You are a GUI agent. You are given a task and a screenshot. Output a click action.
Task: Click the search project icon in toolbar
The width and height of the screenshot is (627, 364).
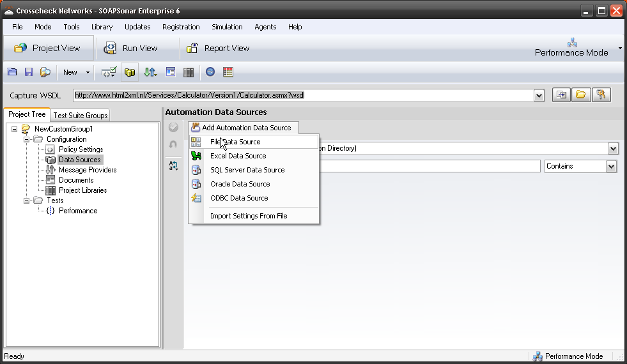pos(45,72)
